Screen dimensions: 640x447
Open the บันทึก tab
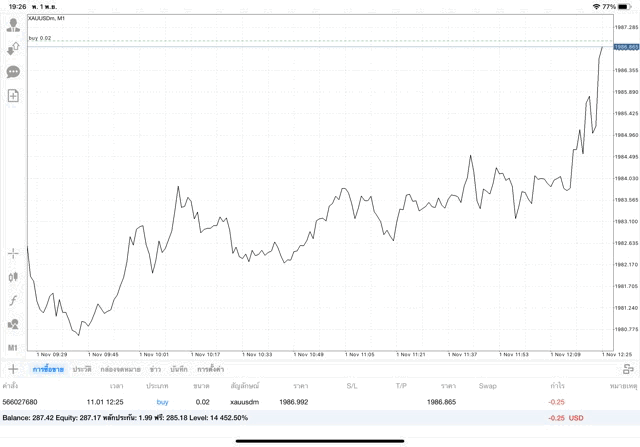(178, 369)
